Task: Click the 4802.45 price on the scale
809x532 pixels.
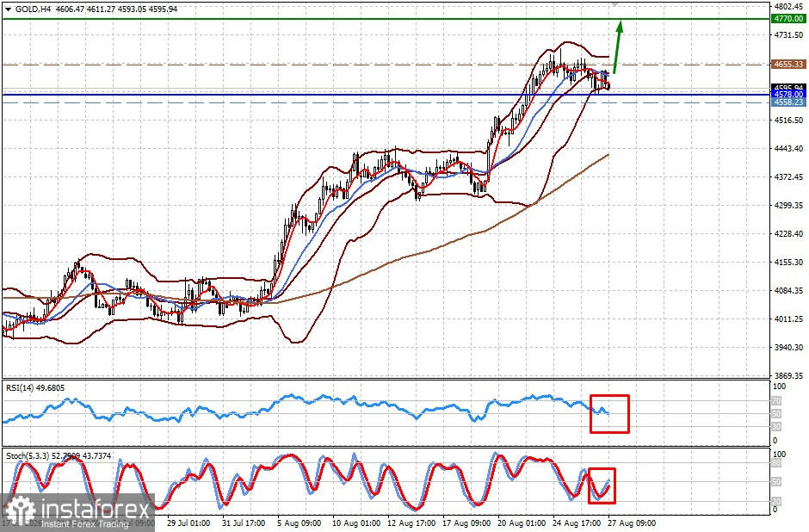Action: (789, 7)
